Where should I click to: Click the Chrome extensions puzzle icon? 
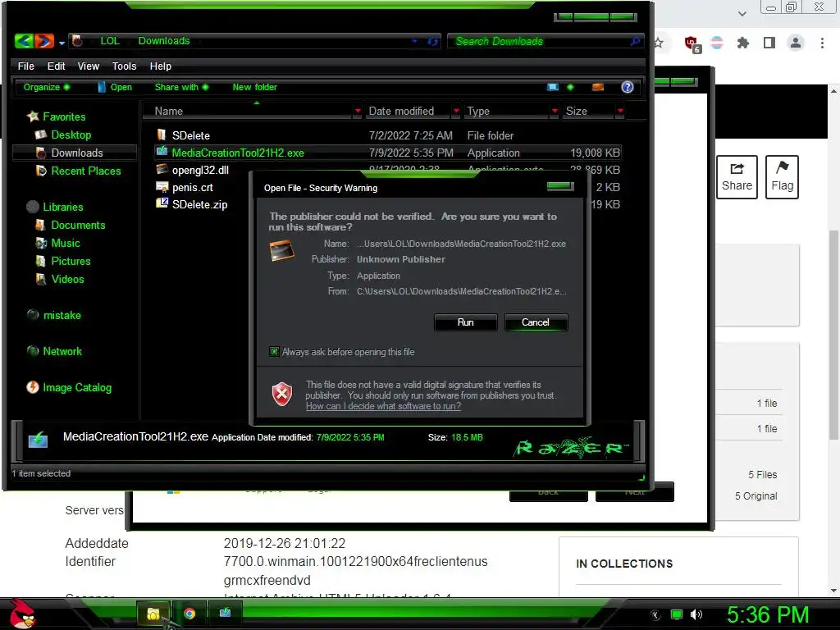click(x=742, y=43)
